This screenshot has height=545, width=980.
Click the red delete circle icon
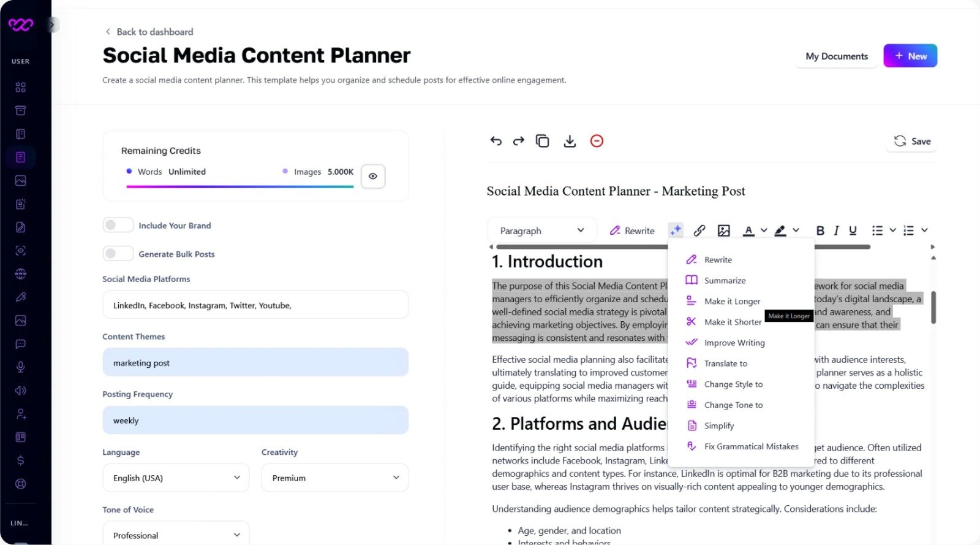pos(597,141)
